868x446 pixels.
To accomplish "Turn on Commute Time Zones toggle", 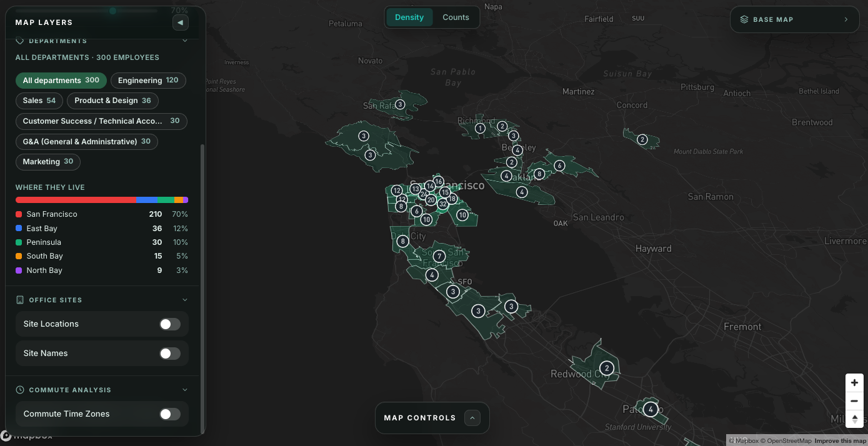I will point(170,414).
